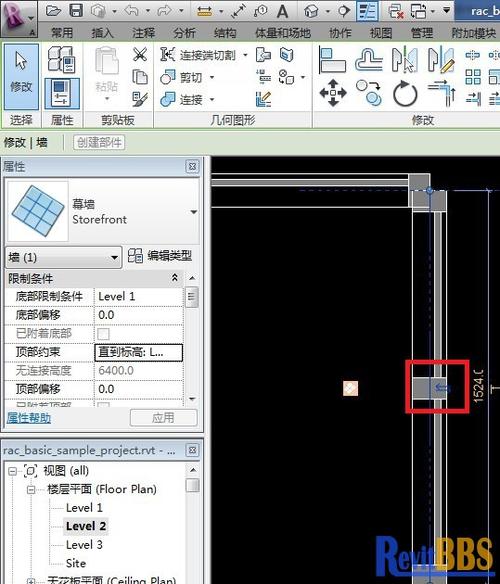
Task: Open the 结构 ribbon tab
Action: (225, 33)
